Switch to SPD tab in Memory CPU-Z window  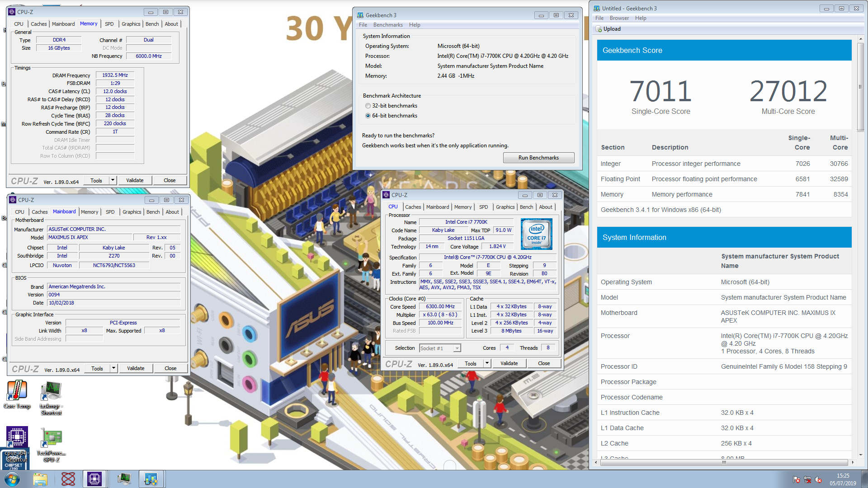109,24
